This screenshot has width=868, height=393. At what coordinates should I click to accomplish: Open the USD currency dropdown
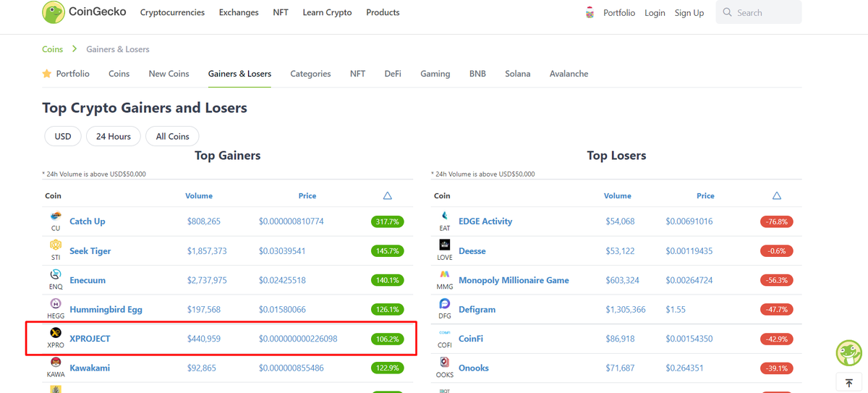(63, 136)
